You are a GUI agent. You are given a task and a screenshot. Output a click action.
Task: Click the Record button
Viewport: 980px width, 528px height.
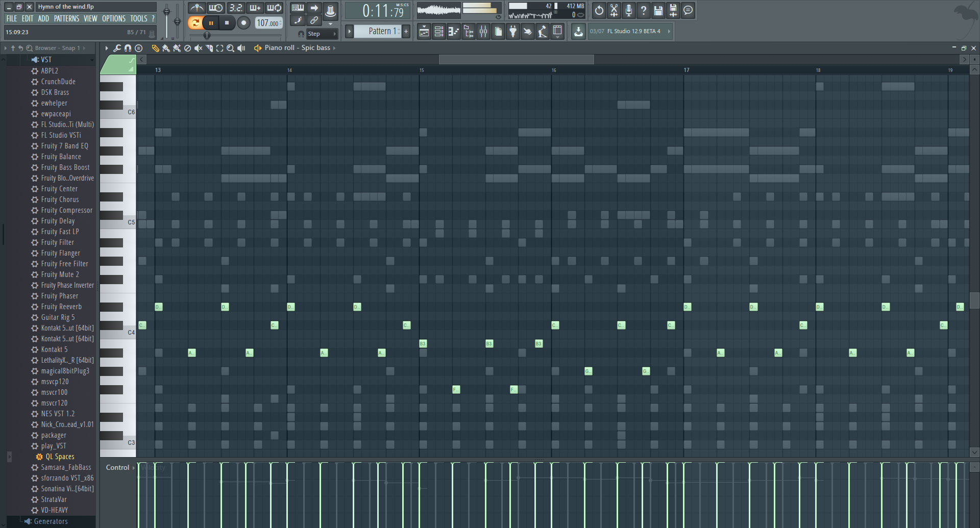click(x=243, y=23)
